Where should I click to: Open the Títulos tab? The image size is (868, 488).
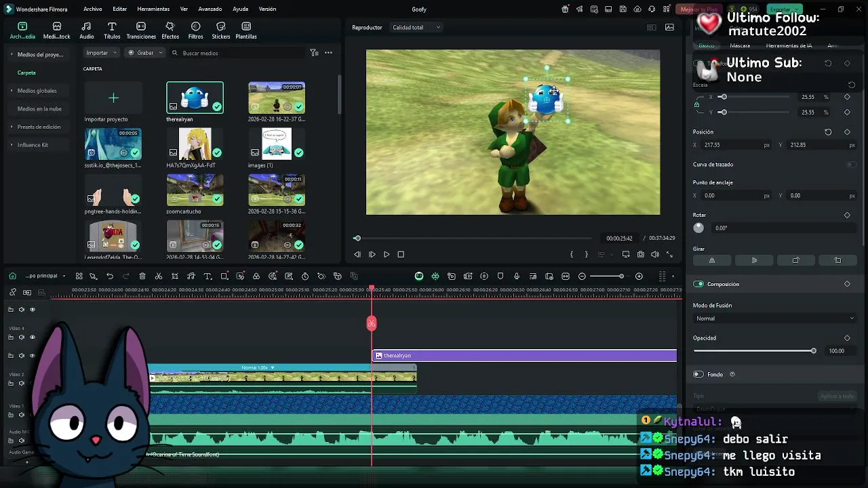[x=112, y=30]
